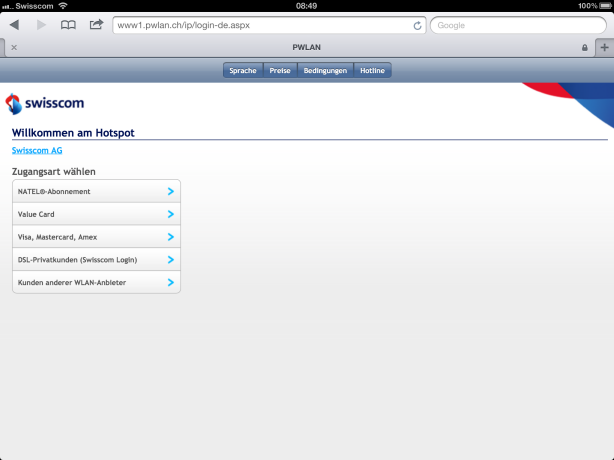
Task: Choose NATEL®-Abonnement access type
Action: coord(96,191)
